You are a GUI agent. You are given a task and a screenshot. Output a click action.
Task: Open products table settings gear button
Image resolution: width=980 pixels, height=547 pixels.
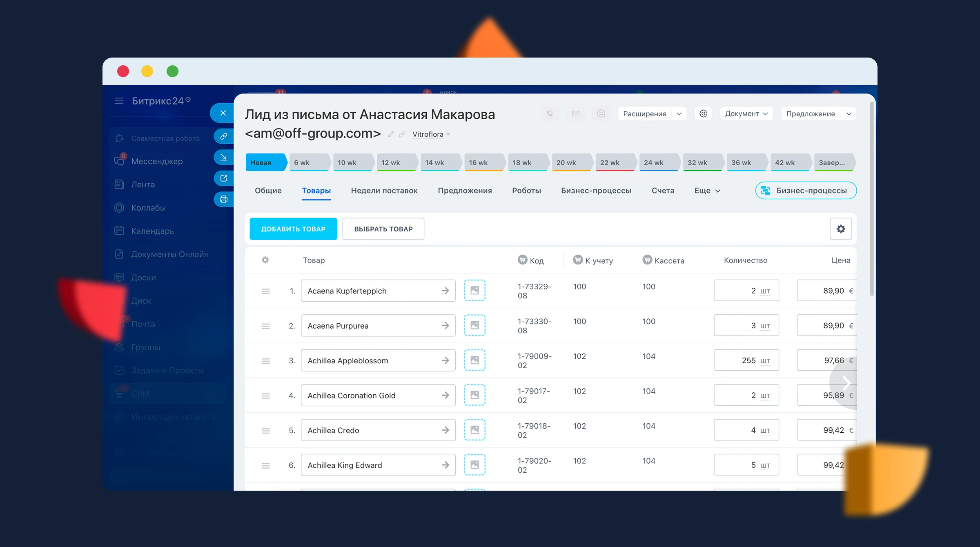click(840, 229)
